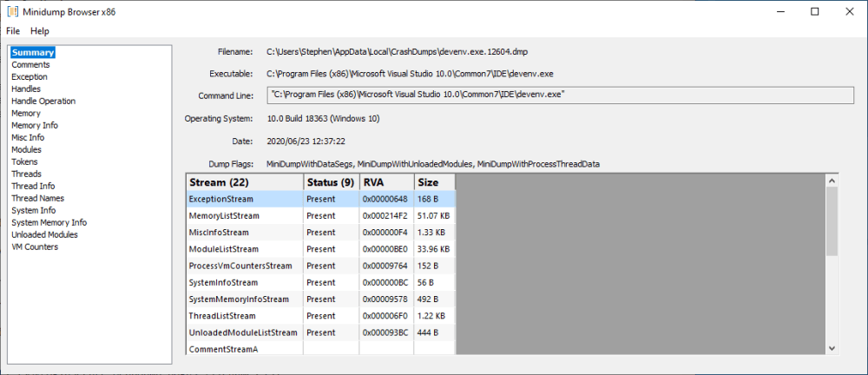Open the Memory Info section
Image resolution: width=868 pixels, height=375 pixels.
coord(35,125)
